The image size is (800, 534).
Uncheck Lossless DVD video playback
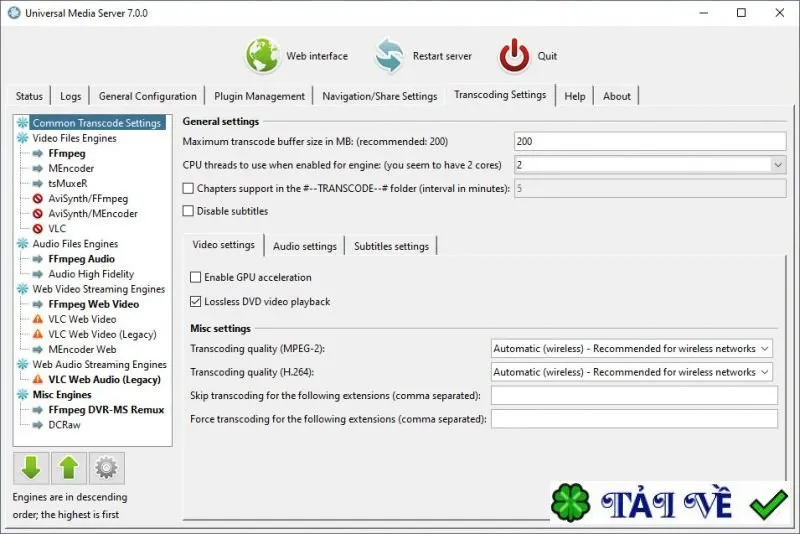(x=195, y=301)
